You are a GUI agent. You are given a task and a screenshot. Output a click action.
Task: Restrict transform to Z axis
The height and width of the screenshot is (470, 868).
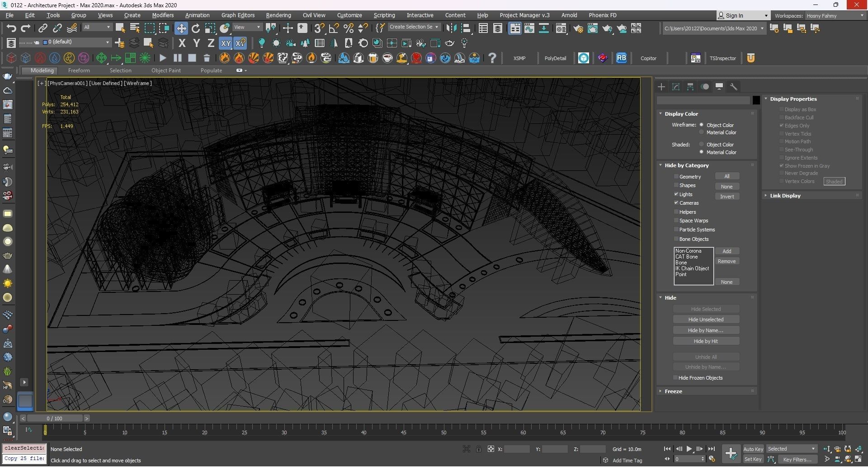(211, 43)
